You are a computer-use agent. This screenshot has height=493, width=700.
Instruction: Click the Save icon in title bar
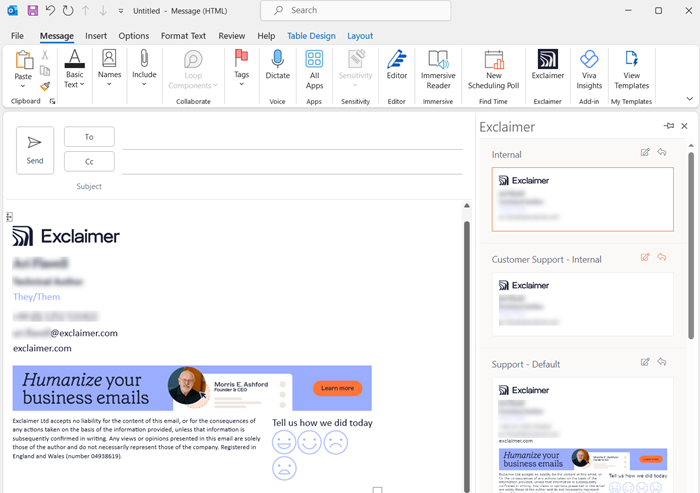(x=33, y=11)
